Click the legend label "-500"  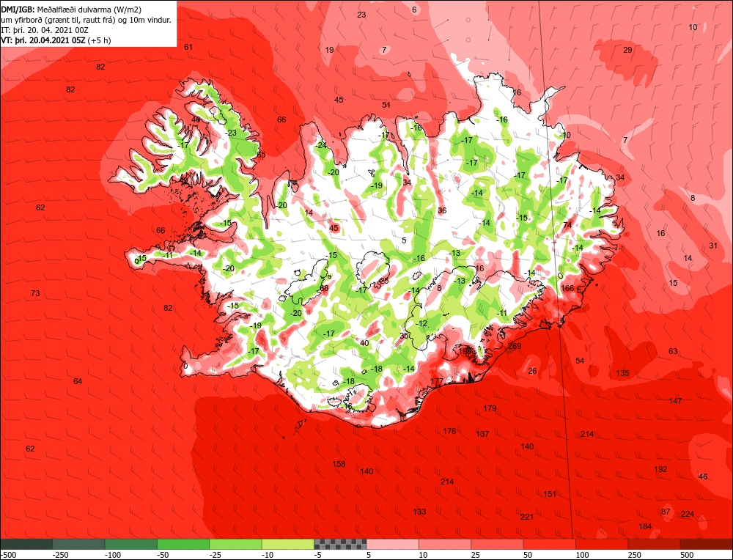coord(8,555)
